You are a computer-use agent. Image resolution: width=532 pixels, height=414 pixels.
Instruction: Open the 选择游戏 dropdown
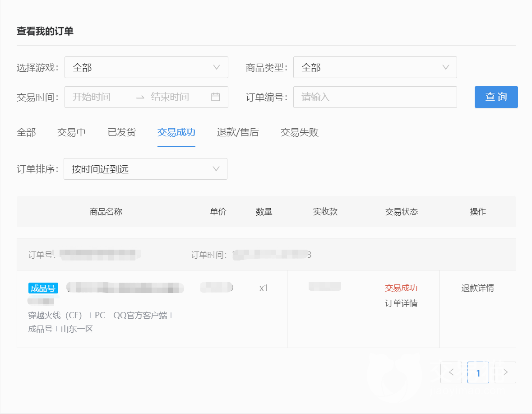(146, 67)
